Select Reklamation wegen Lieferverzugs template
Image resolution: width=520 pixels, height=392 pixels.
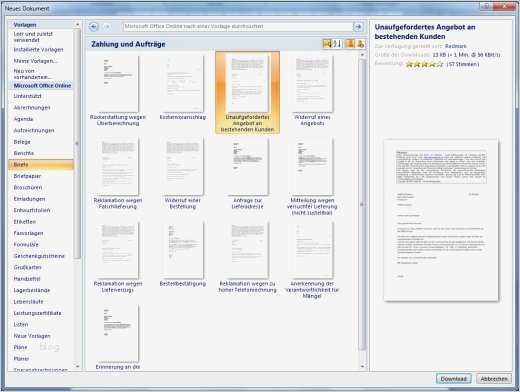click(x=118, y=257)
